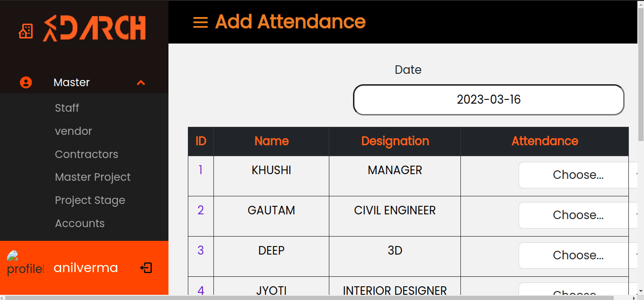
Task: Click ID link 2 for GAUTAM
Action: tap(201, 210)
